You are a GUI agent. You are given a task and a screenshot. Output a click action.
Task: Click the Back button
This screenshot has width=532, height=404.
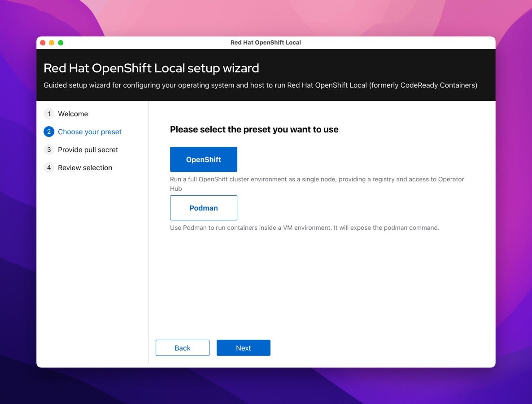click(183, 347)
